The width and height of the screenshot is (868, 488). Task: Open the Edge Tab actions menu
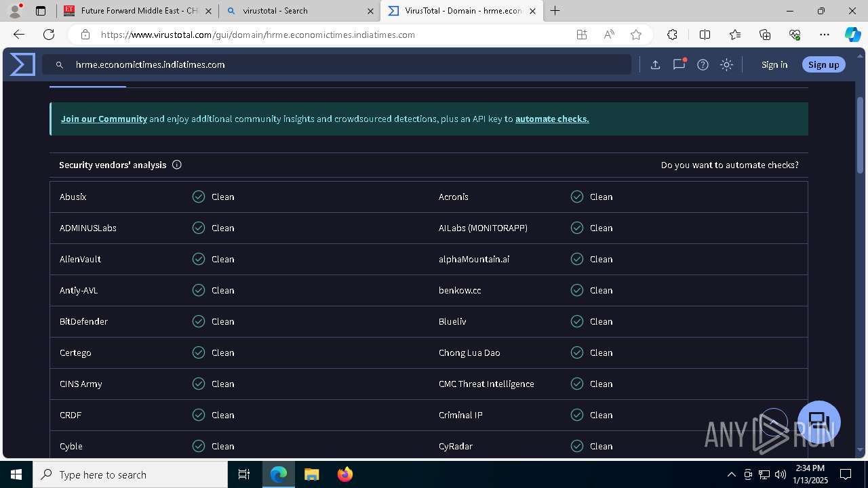41,11
